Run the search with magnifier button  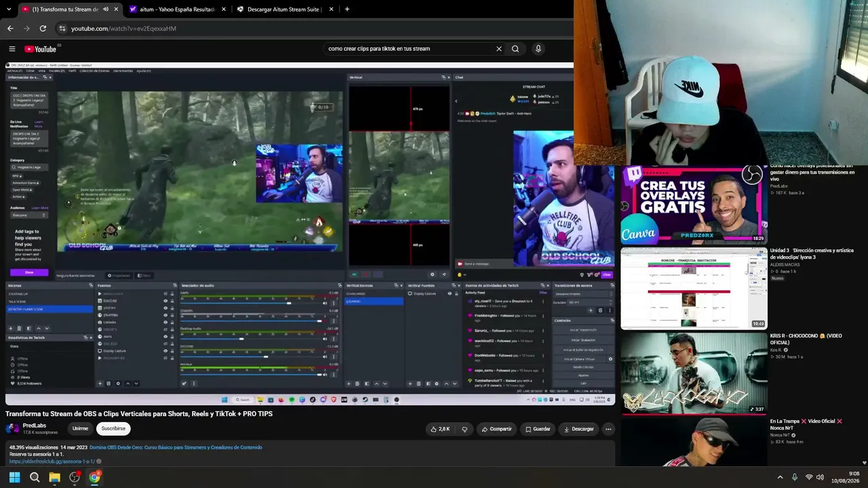pyautogui.click(x=515, y=49)
